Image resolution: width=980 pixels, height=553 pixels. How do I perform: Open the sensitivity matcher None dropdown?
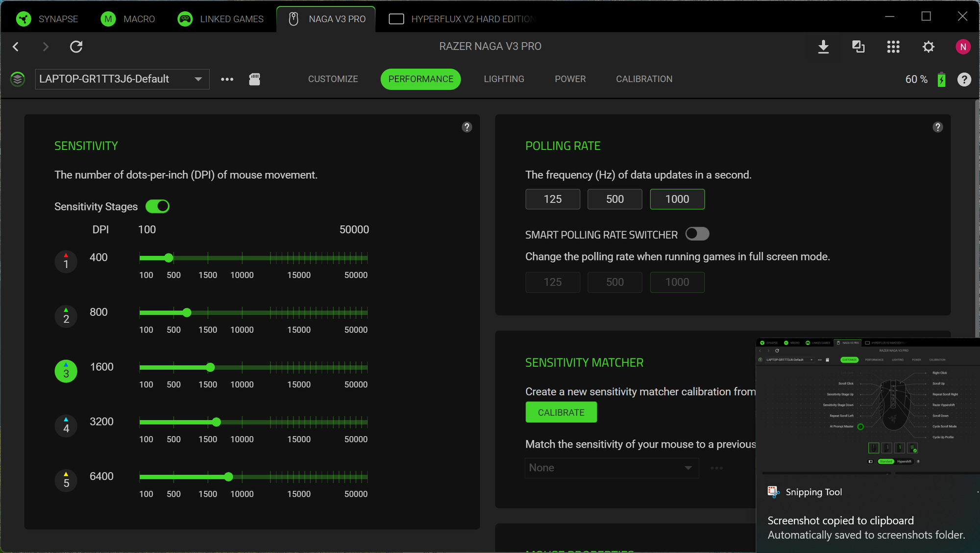pyautogui.click(x=612, y=468)
